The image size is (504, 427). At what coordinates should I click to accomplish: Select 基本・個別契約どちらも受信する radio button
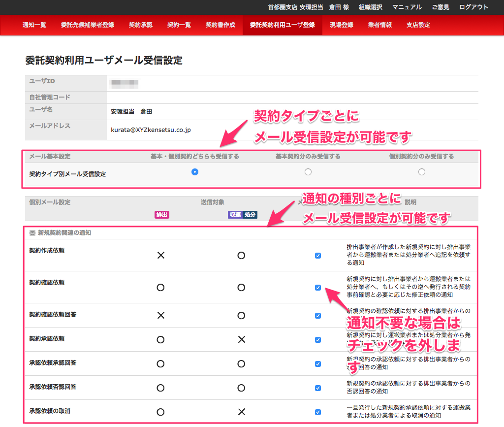[x=195, y=172]
